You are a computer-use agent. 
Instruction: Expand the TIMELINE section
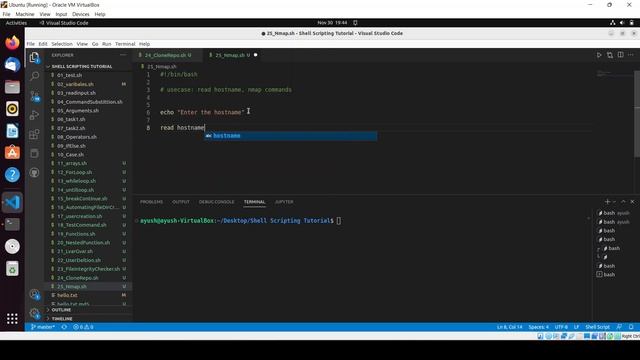tap(62, 318)
